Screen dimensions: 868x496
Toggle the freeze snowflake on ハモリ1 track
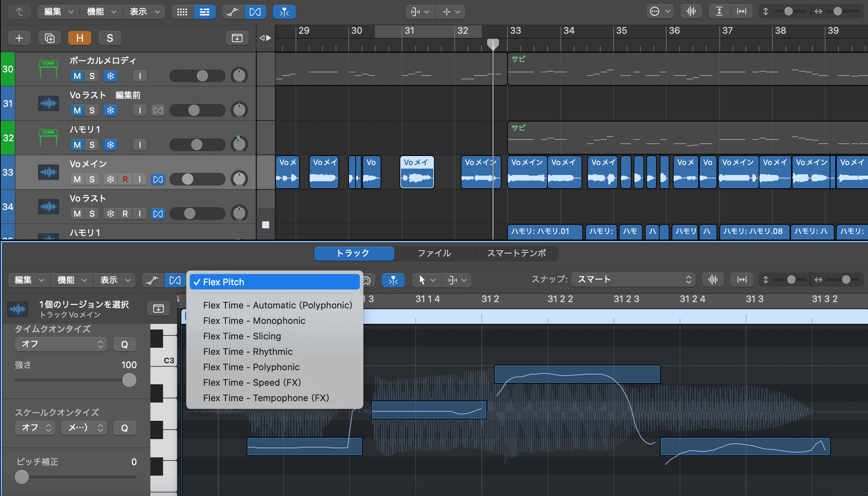[110, 144]
